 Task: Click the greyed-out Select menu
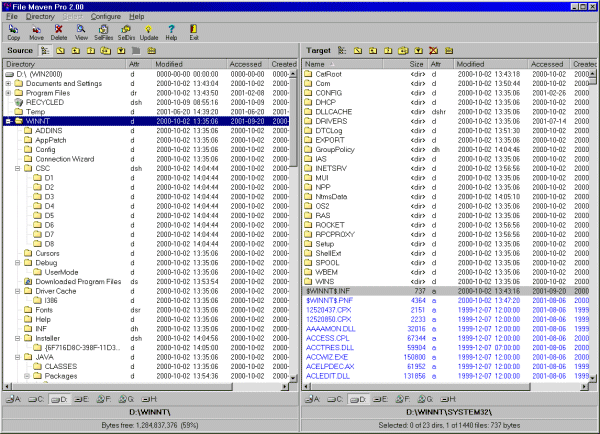73,16
